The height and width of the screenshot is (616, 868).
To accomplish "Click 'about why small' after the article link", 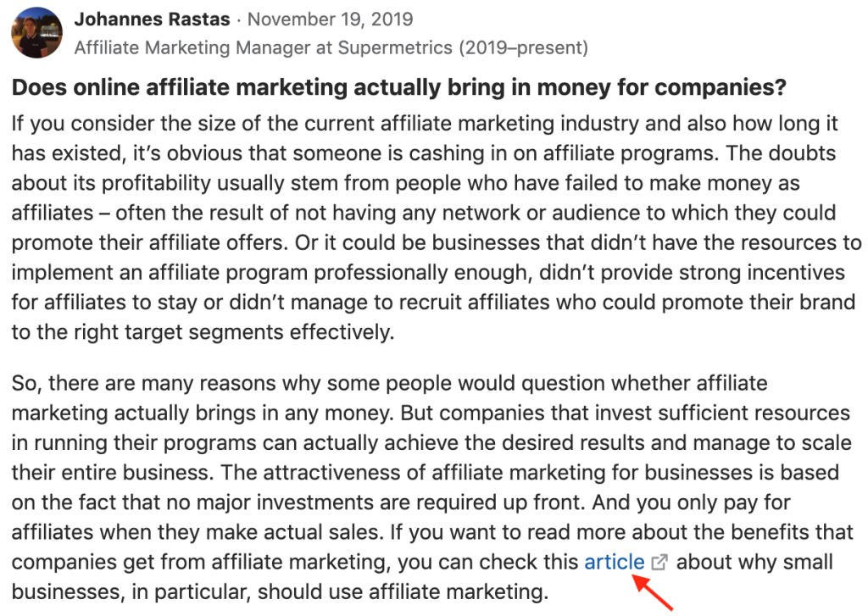I will coord(754,563).
